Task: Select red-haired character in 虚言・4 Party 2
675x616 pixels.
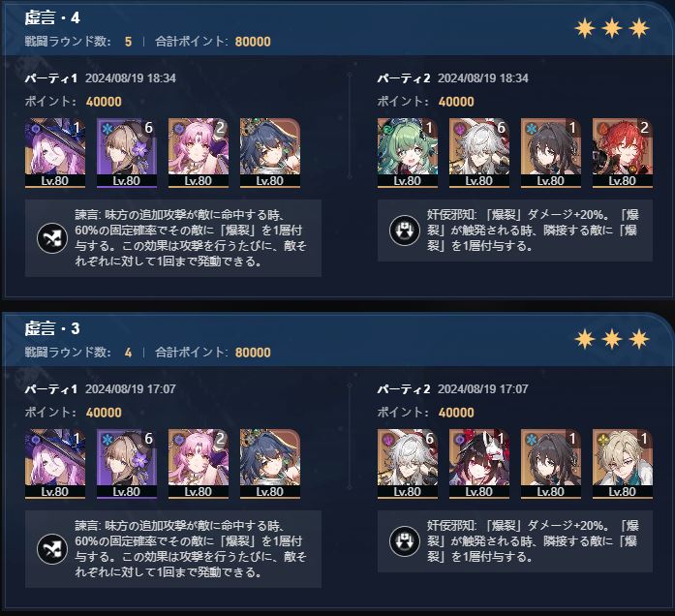Action: point(623,153)
